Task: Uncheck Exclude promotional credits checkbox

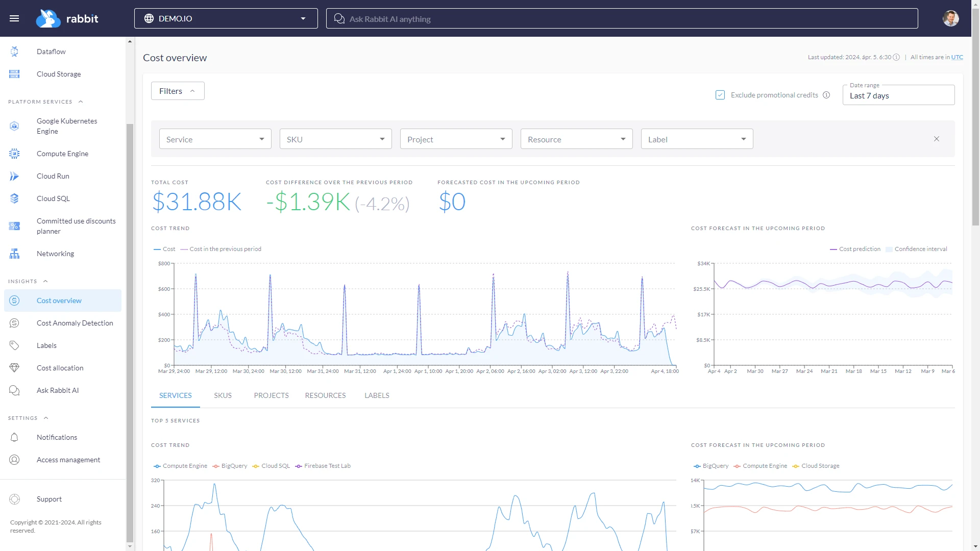Action: [720, 95]
